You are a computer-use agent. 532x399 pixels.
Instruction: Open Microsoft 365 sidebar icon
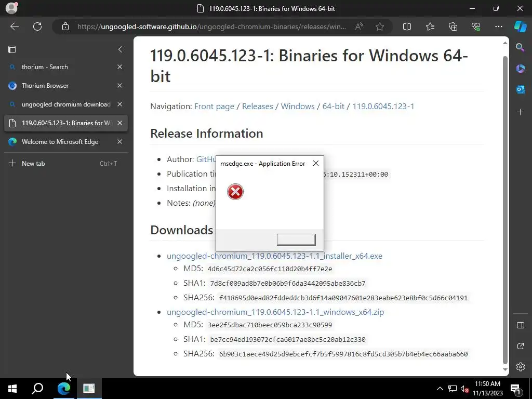[x=520, y=69]
